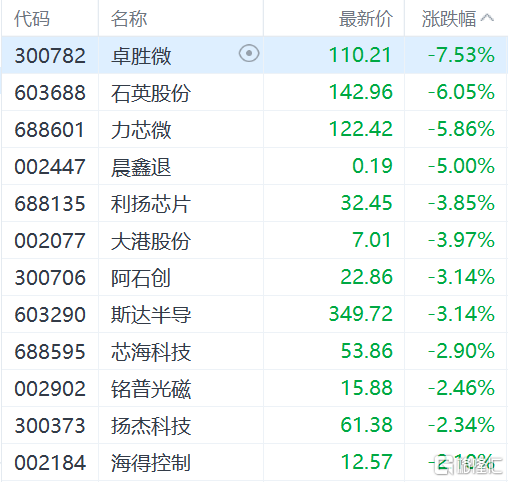This screenshot has height=482, width=509.
Task: Click change value -6.05%
Action: tap(461, 92)
